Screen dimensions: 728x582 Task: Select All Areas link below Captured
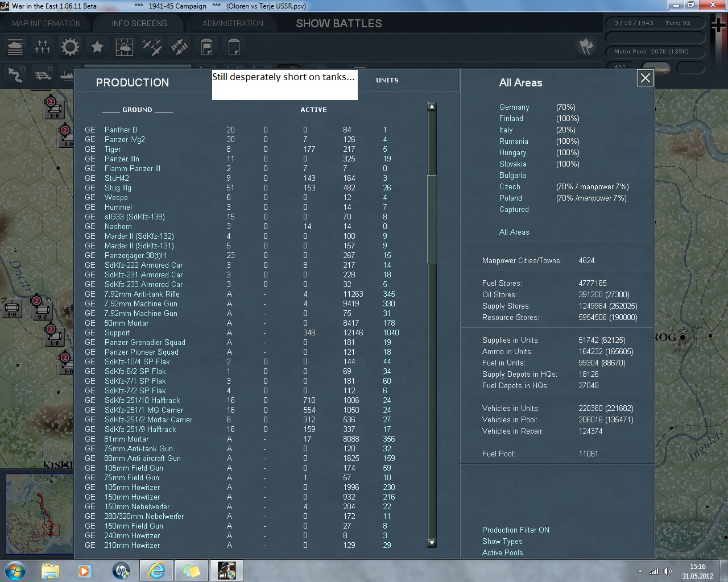coord(514,232)
